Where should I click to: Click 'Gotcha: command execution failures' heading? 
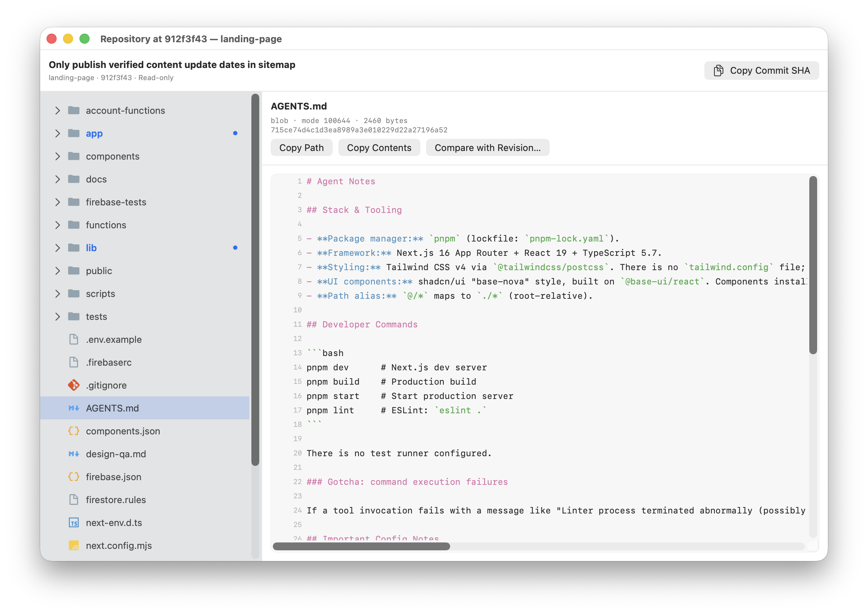[x=407, y=482]
